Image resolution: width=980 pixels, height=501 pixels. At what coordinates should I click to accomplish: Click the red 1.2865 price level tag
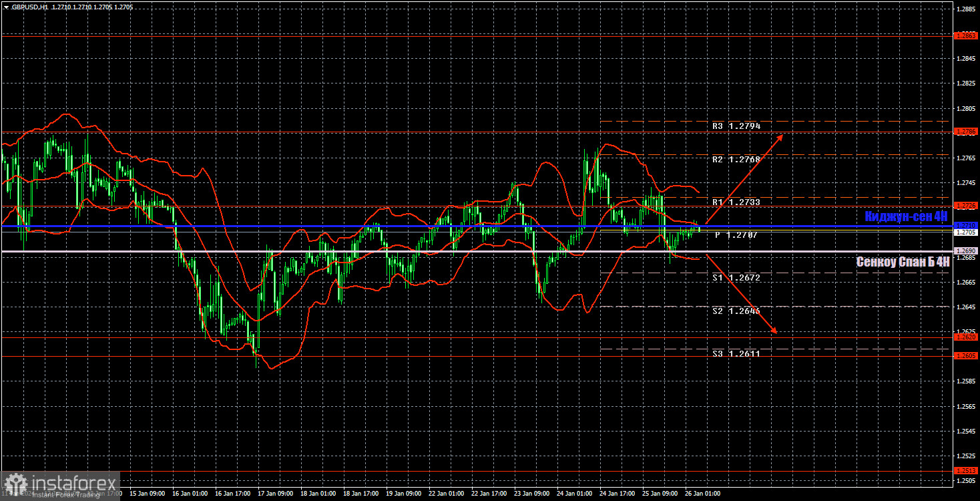pos(966,35)
